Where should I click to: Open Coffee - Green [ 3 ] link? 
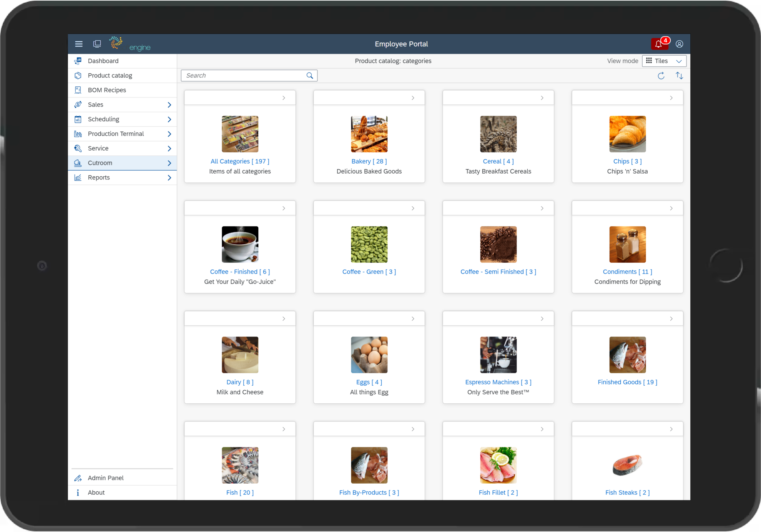coord(369,272)
